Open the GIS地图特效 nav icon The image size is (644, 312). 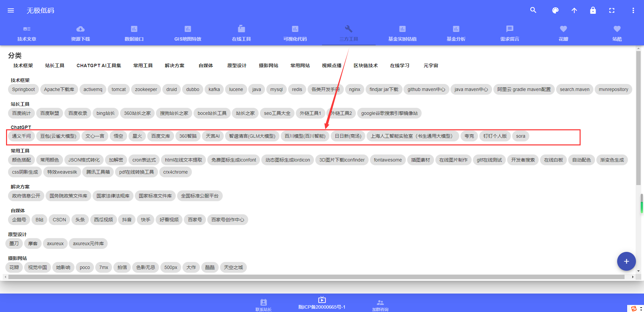(188, 29)
